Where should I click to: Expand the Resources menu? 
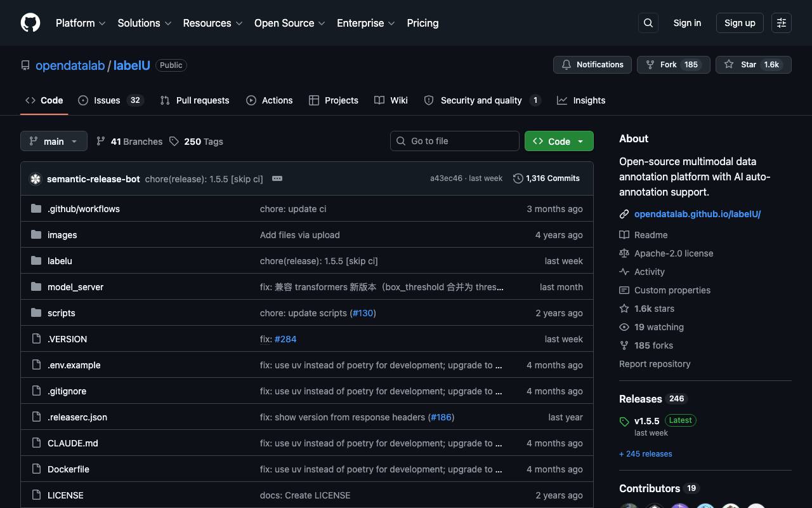[x=213, y=23]
